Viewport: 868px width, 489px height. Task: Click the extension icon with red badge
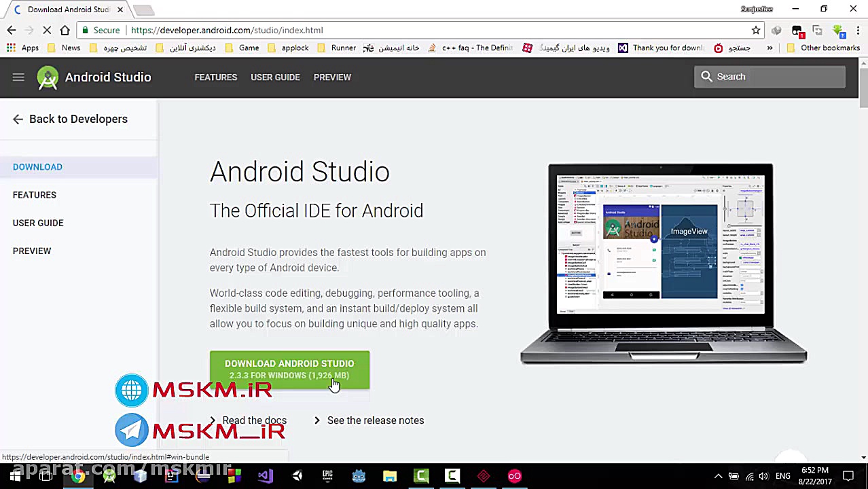pos(797,31)
